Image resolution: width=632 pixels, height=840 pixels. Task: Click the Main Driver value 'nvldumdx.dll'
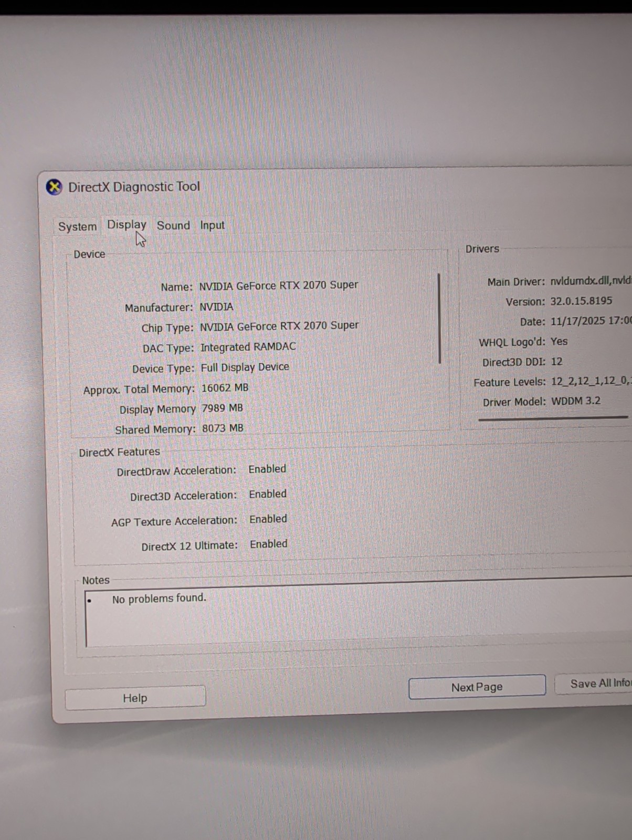coord(580,281)
